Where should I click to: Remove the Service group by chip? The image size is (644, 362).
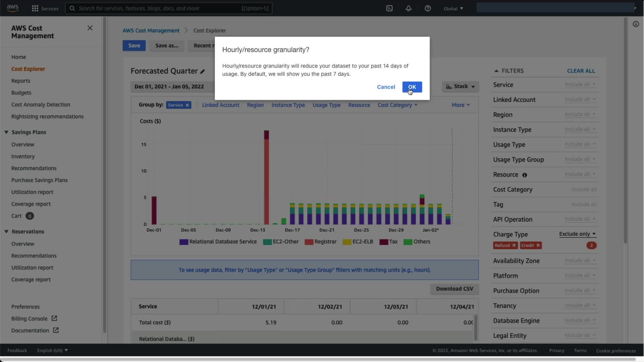[x=187, y=105]
